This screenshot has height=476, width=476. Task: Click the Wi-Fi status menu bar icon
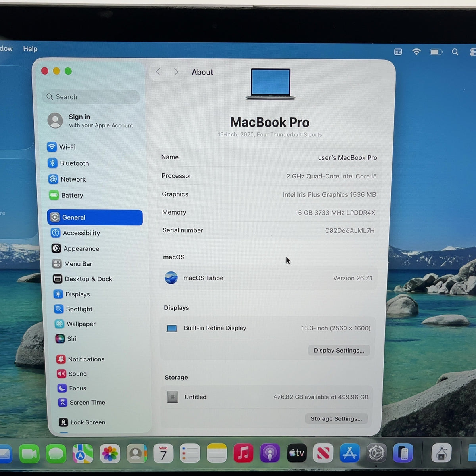[x=416, y=52]
